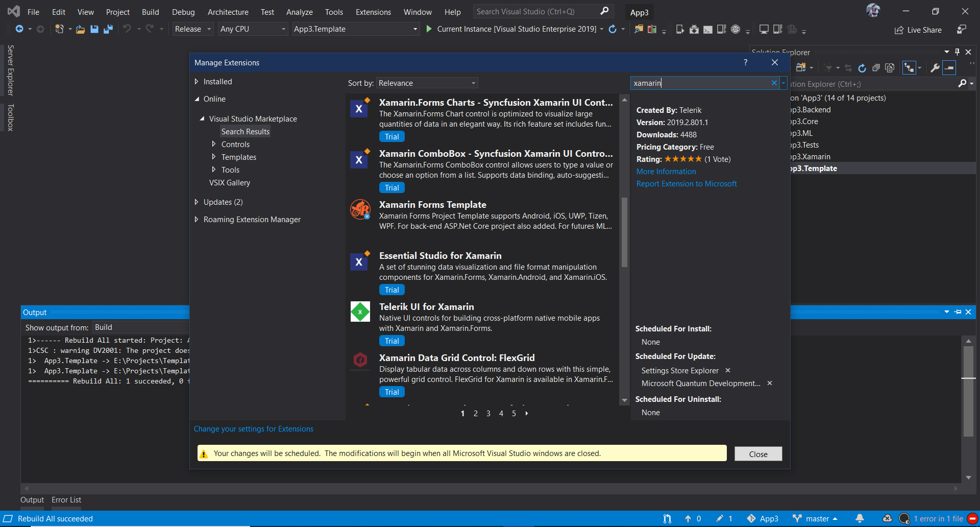Click More Information for the extension
980x527 pixels.
(x=666, y=172)
